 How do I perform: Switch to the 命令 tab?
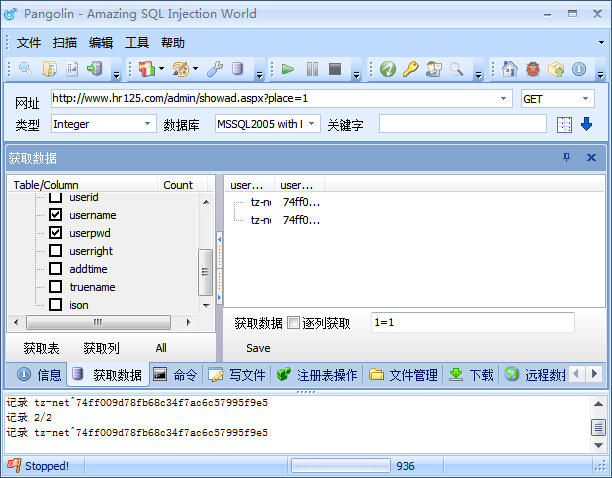coord(175,375)
